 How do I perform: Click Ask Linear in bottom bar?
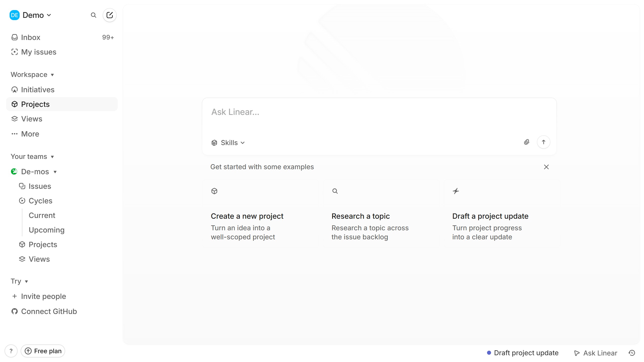tap(595, 353)
